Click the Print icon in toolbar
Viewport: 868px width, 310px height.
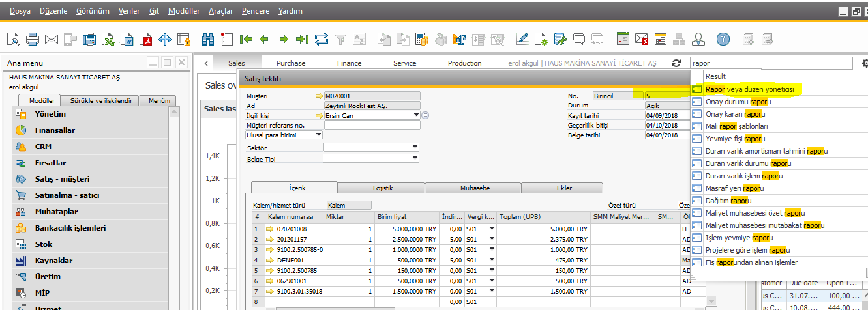tap(33, 40)
